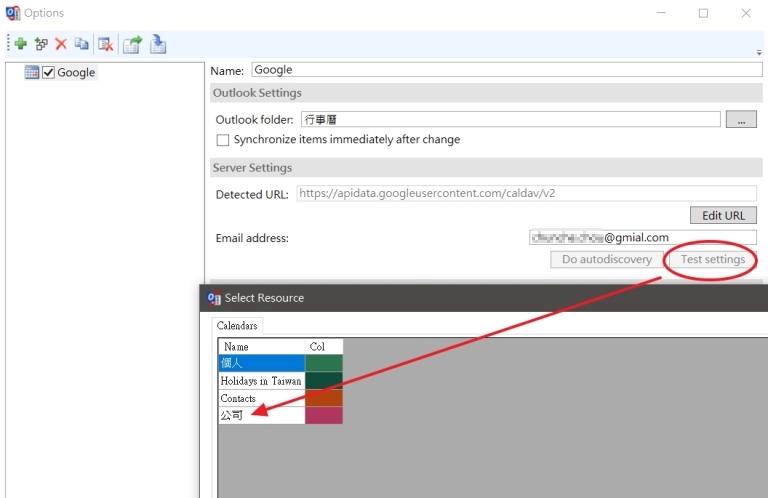This screenshot has height=498, width=768.
Task: Click the Options window app icon
Action: pos(13,13)
